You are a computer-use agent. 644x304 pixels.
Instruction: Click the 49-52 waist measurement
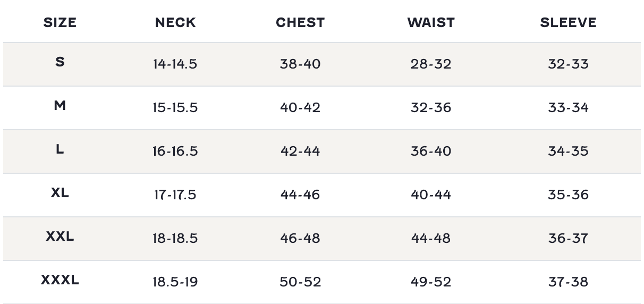point(431,282)
